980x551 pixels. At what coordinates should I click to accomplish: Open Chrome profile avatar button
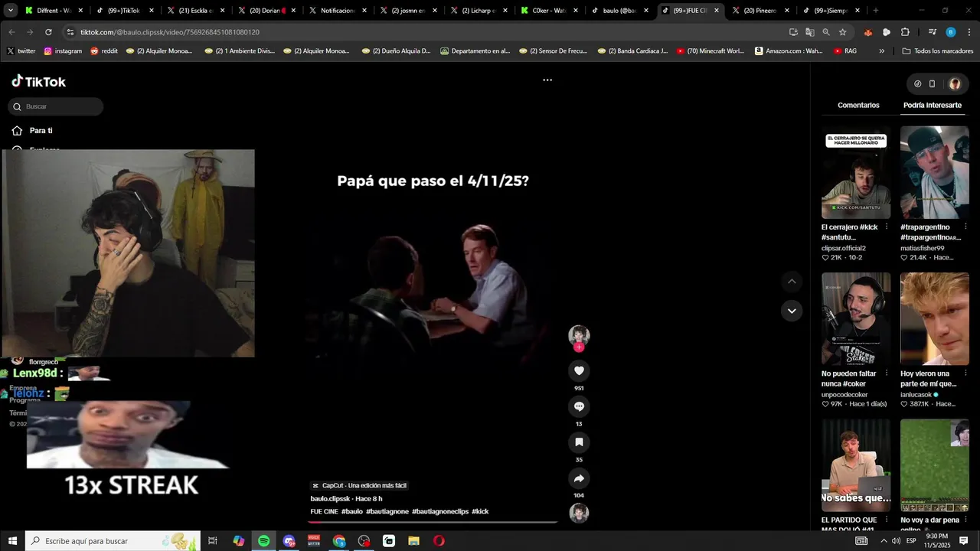(950, 32)
